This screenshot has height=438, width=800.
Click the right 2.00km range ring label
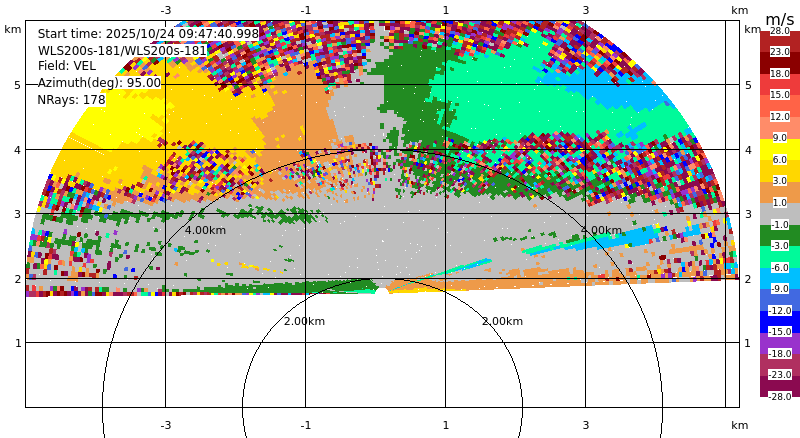[503, 321]
